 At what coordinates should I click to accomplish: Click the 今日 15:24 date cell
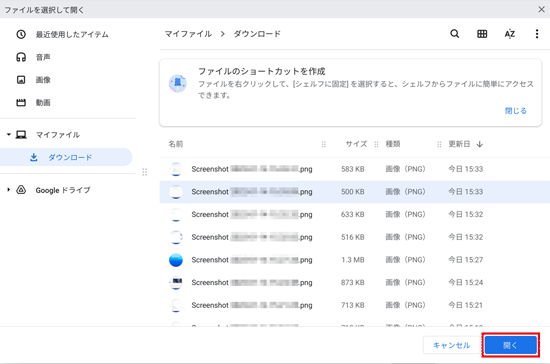click(465, 283)
